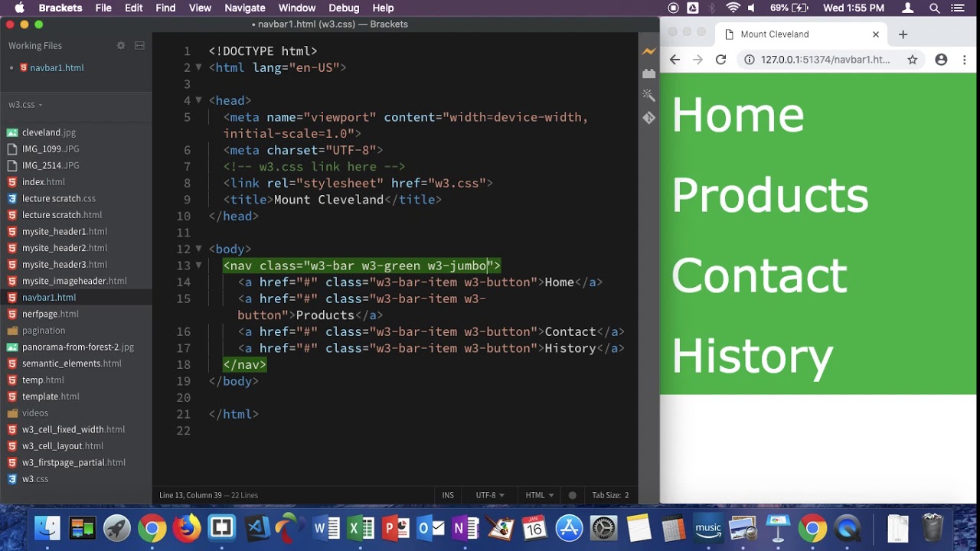The height and width of the screenshot is (551, 980).
Task: Open the HTML language mode dropdown
Action: 540,495
